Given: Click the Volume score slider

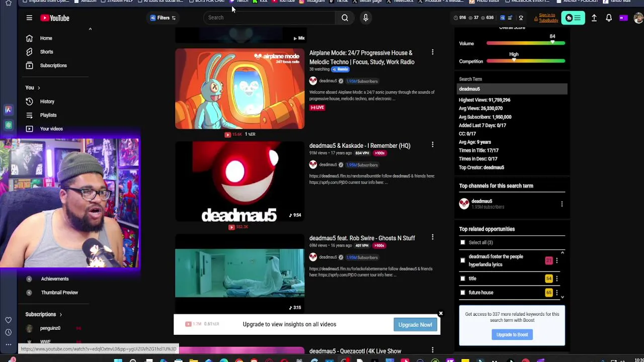Looking at the screenshot, I should pos(526,43).
